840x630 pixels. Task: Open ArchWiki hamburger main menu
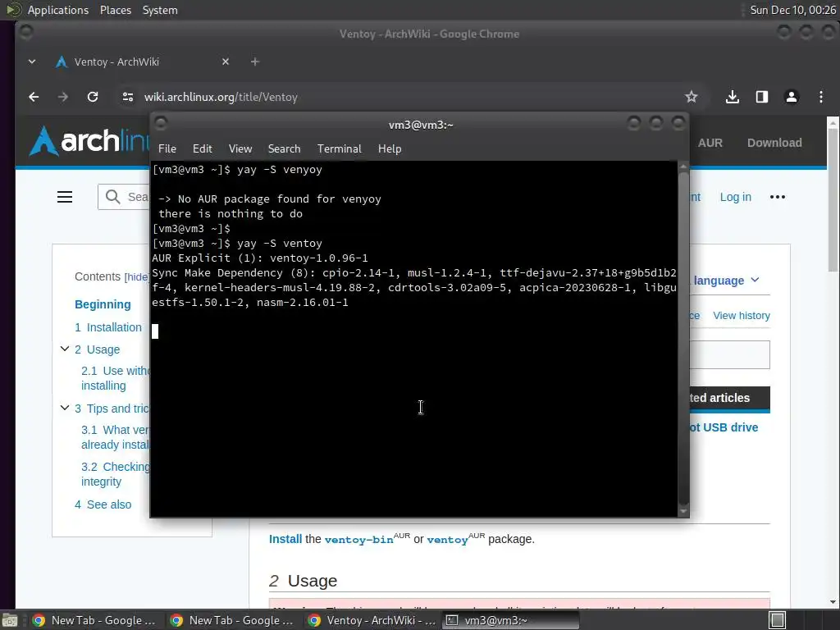[65, 197]
